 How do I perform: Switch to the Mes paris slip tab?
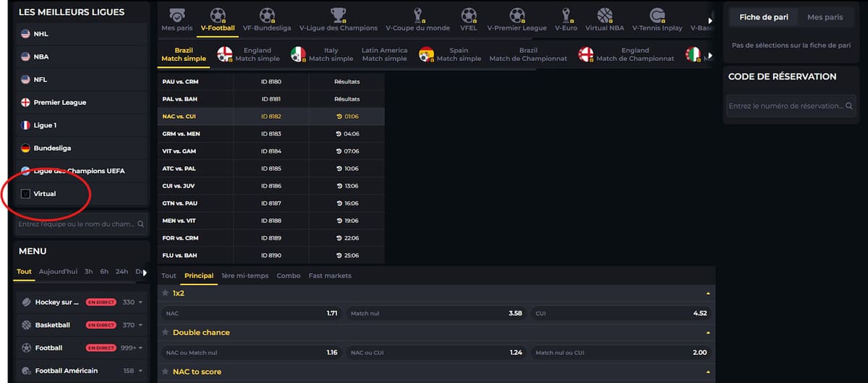click(x=825, y=17)
